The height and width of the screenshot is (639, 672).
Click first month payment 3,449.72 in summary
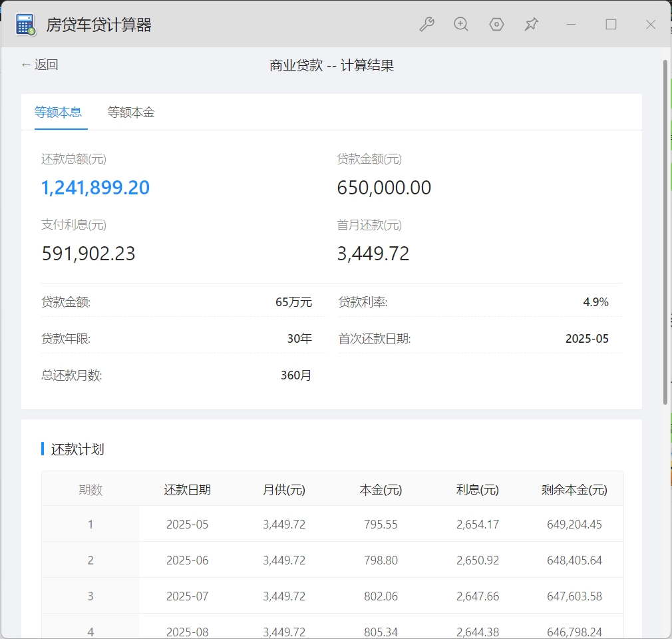coord(373,254)
